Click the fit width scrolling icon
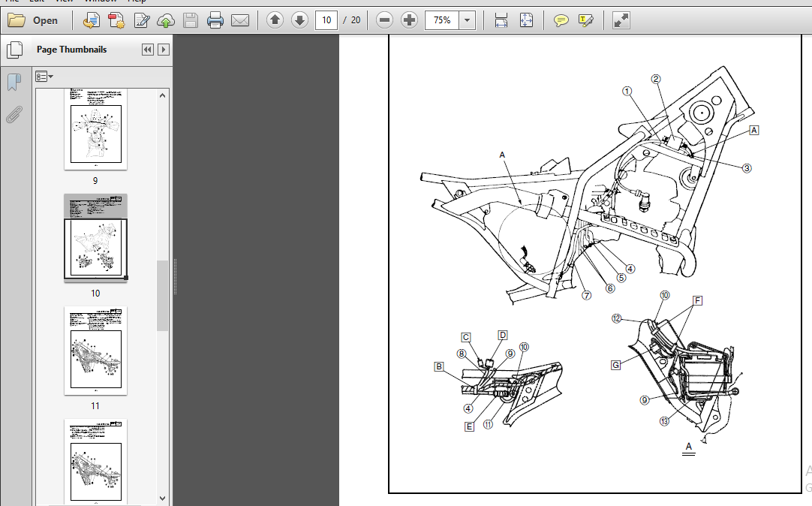This screenshot has height=506, width=812. [x=501, y=20]
